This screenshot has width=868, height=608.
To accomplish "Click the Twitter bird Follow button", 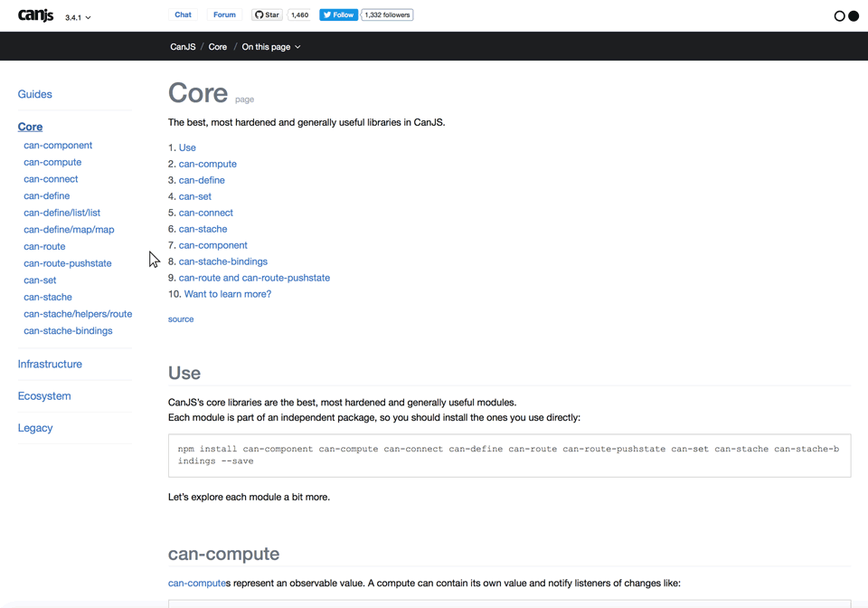I will 337,14.
